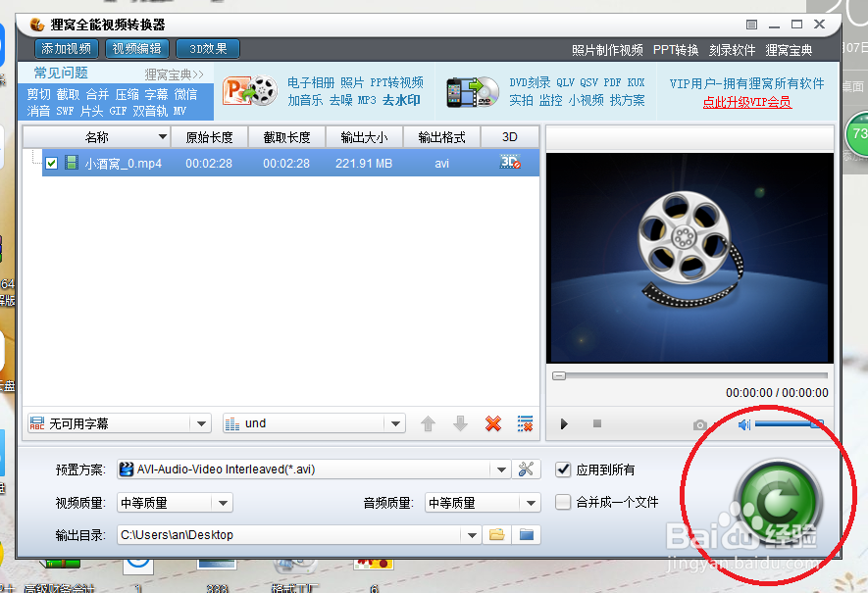868x593 pixels.
Task: Toggle the 应用到所有 checkbox
Action: click(563, 469)
